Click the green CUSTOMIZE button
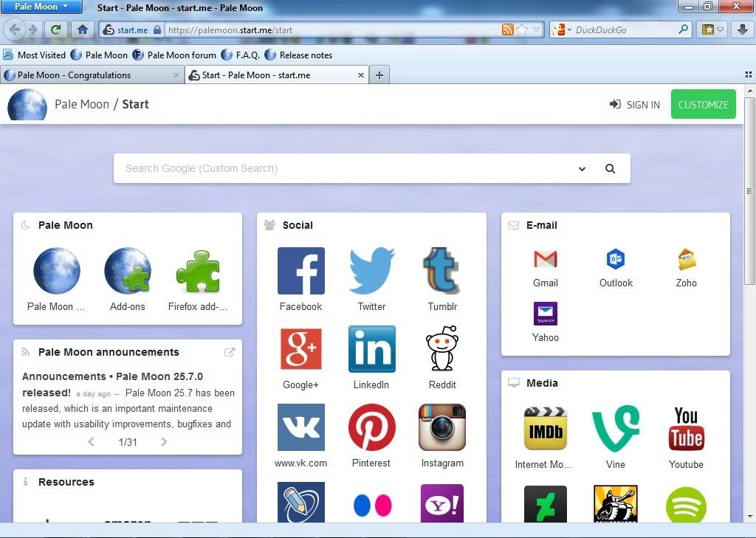 [704, 104]
